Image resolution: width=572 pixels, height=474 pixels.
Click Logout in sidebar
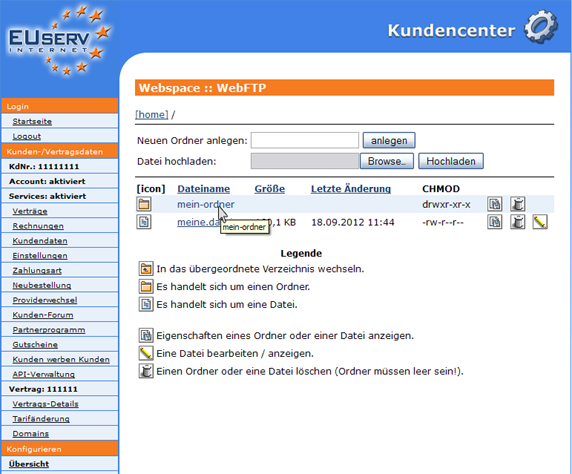(x=27, y=136)
